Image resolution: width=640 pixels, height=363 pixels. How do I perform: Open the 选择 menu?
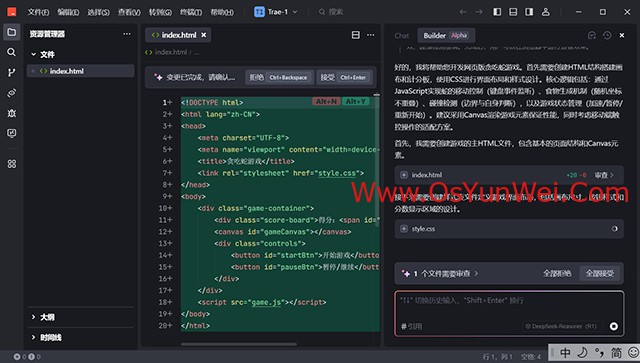coord(98,12)
